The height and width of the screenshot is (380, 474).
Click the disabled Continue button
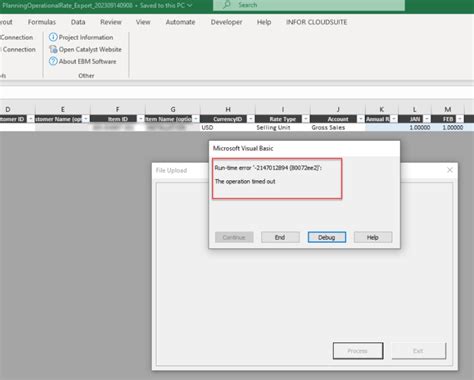(234, 237)
